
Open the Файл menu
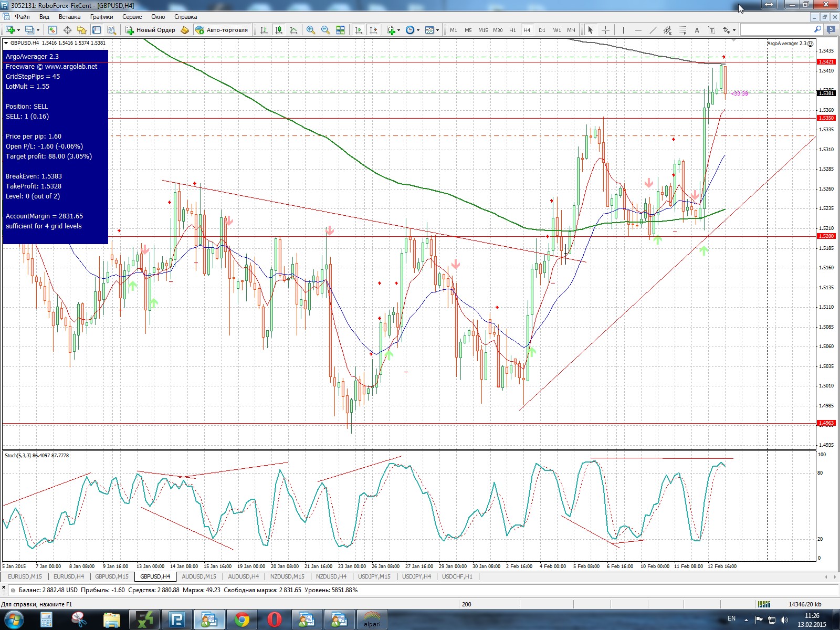[22, 17]
